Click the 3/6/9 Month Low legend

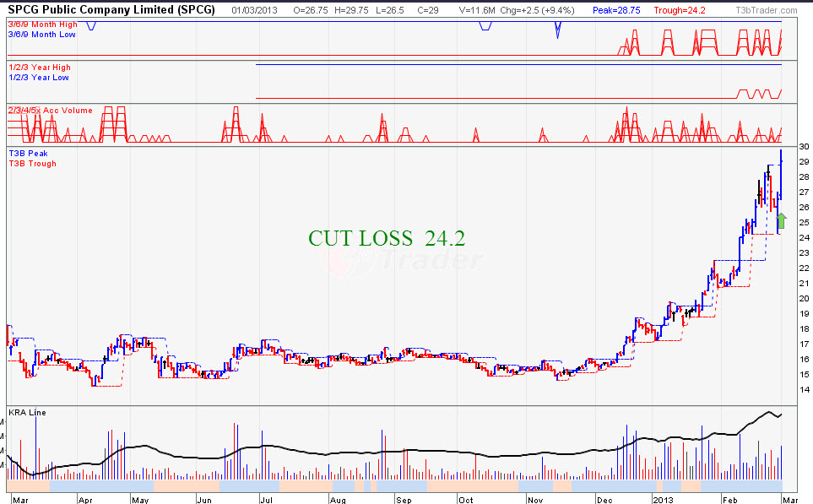coord(42,35)
